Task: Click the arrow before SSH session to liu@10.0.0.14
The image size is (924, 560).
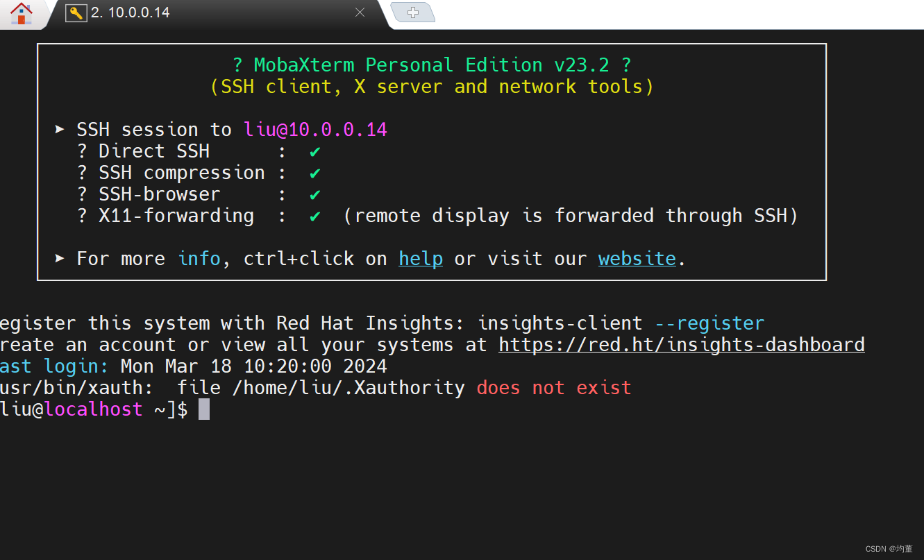Action: click(59, 129)
